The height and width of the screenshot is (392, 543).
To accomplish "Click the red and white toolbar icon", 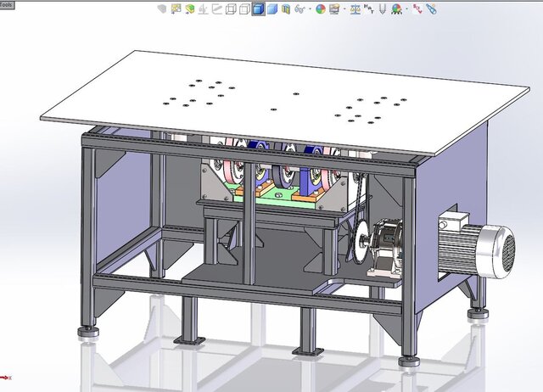I will click(x=417, y=9).
